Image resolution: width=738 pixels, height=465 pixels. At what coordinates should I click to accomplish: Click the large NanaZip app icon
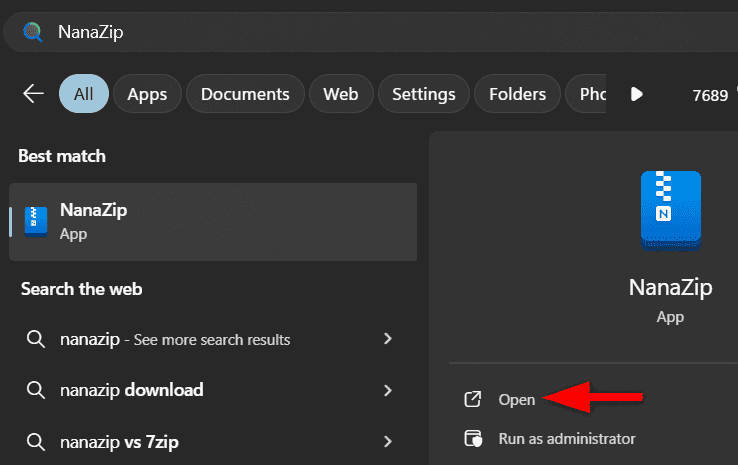[671, 211]
